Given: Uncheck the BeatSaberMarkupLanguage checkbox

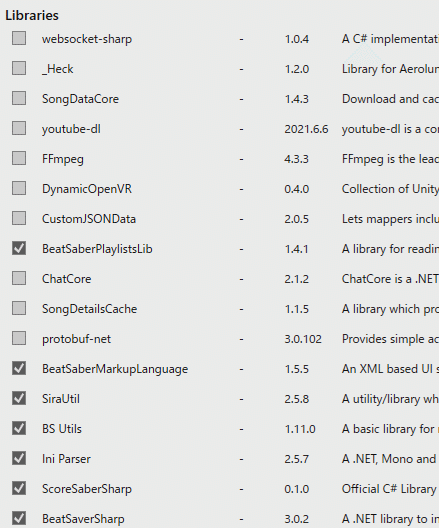Looking at the screenshot, I should 19,368.
